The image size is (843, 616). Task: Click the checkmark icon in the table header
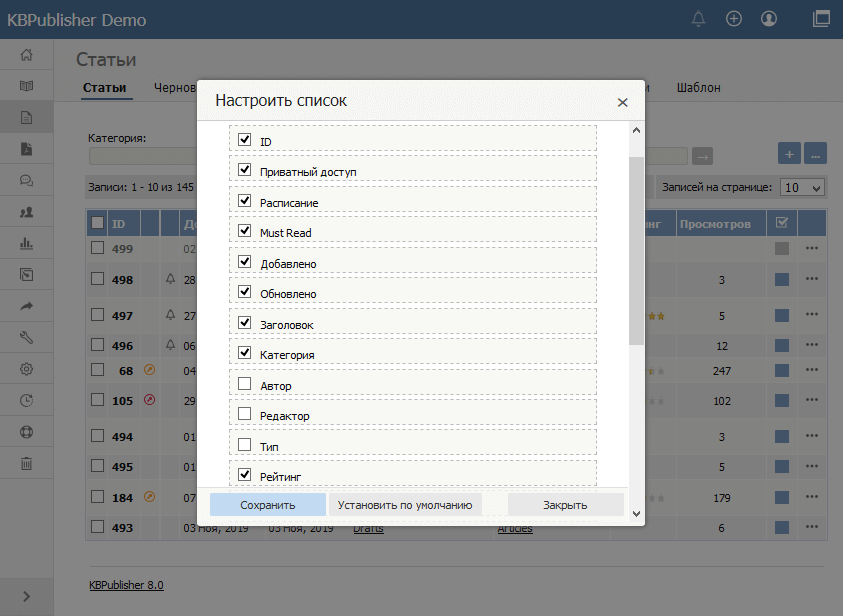coord(782,223)
